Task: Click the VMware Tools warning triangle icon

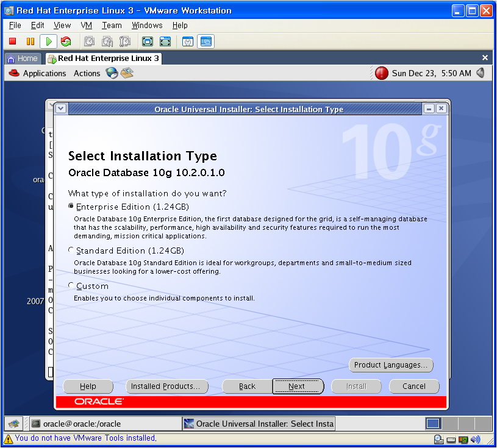Action: tap(9, 439)
